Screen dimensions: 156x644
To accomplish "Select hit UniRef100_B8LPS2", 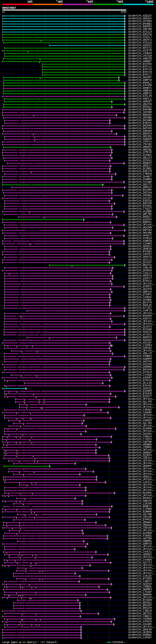I will pyautogui.click(x=140, y=265).
